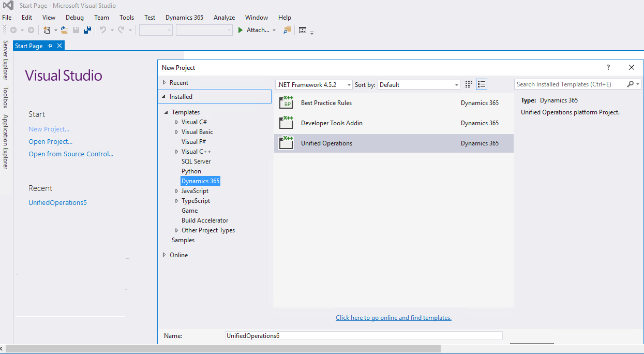This screenshot has width=644, height=354.
Task: Expand Other Project Types node
Action: point(176,230)
